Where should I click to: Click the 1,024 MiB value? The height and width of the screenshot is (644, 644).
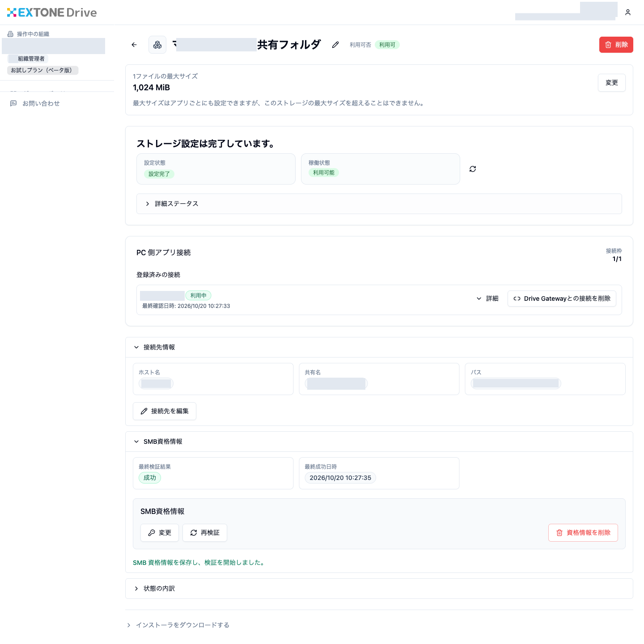click(152, 88)
